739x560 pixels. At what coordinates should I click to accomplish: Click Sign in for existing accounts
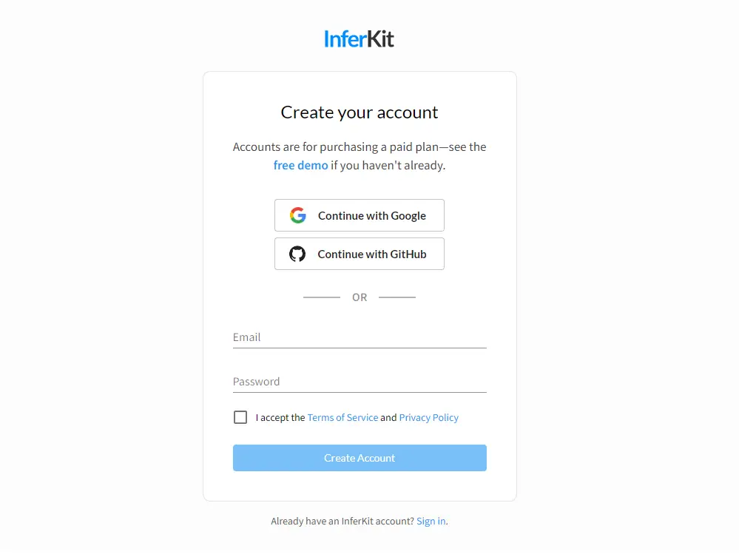click(431, 521)
